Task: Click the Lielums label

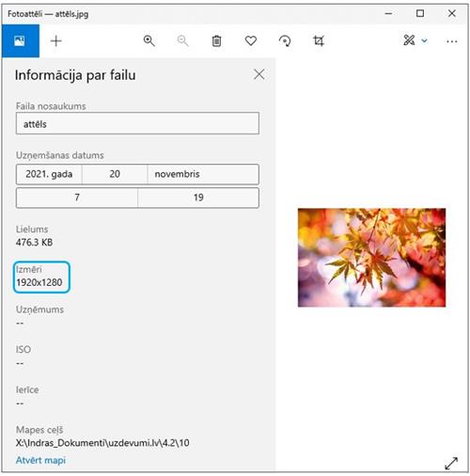Action: (x=32, y=230)
